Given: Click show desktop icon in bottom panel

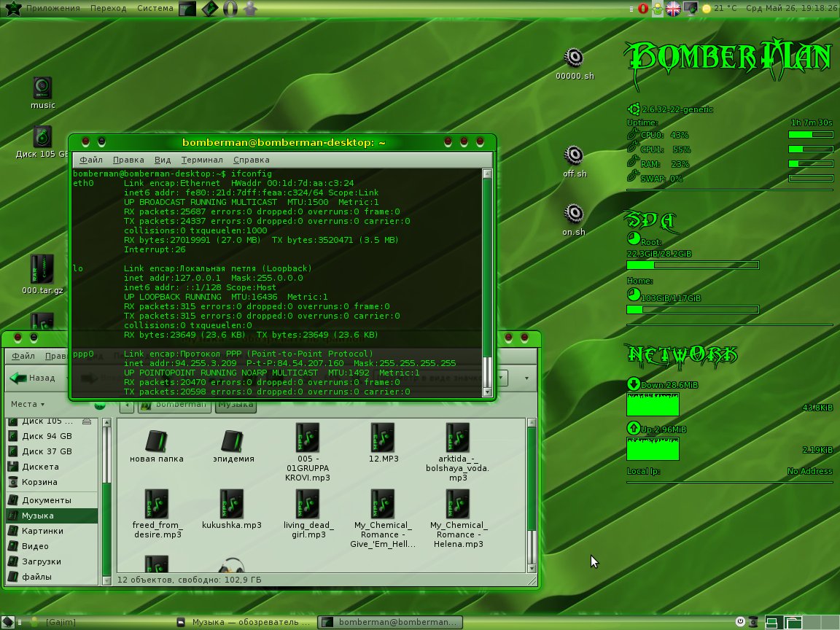Looking at the screenshot, I should tap(9, 622).
